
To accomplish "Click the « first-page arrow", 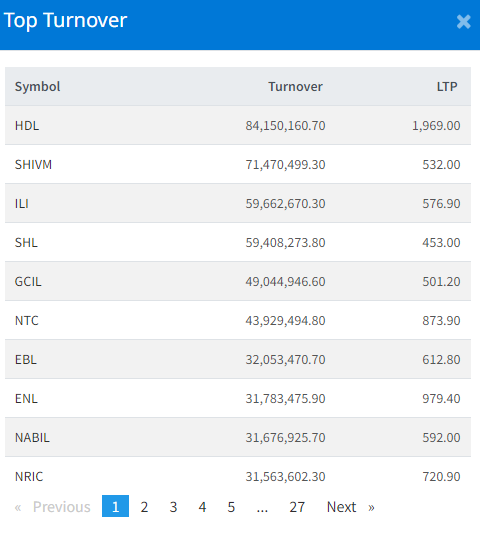I will [18, 507].
